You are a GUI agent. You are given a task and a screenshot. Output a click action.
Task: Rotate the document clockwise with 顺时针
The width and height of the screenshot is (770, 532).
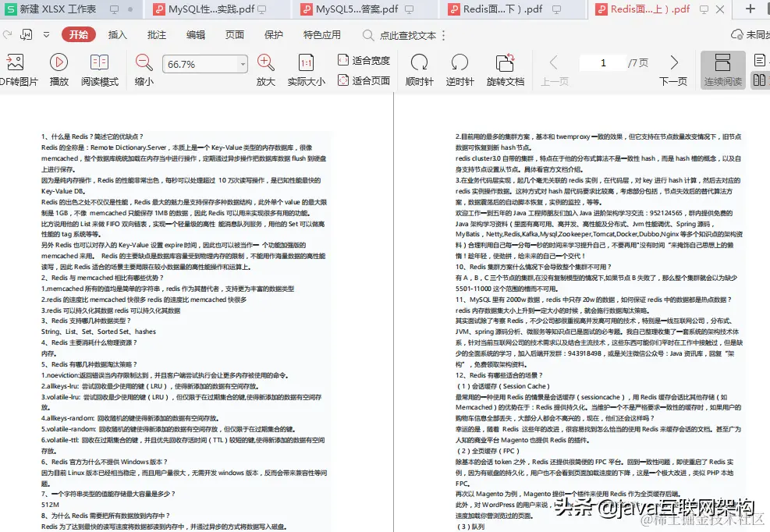tap(419, 69)
